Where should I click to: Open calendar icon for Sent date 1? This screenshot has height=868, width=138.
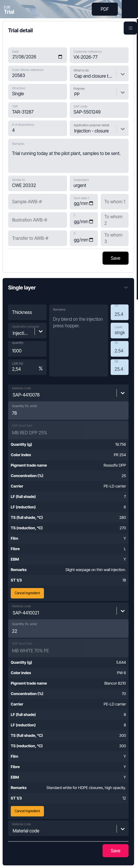[x=91, y=203]
